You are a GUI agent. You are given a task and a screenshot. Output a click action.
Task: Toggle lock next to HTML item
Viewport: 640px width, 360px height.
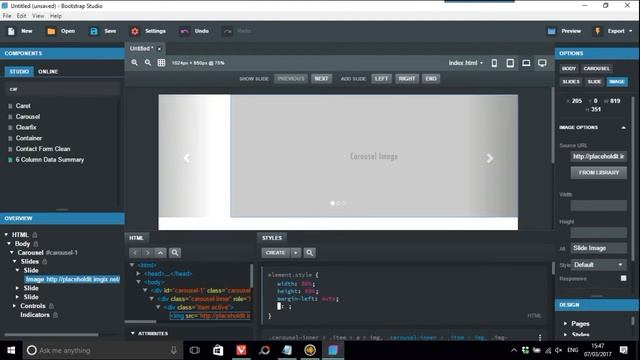click(35, 235)
